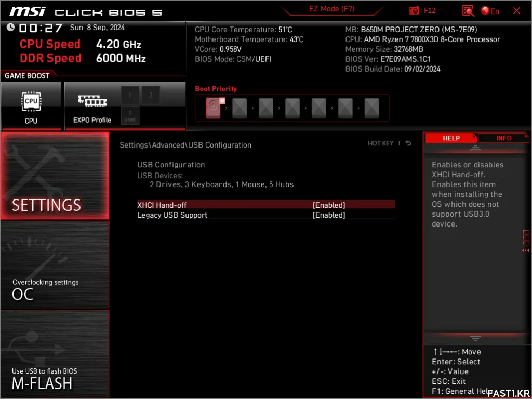Change language with the En globe icon
532x399 pixels.
pyautogui.click(x=490, y=11)
